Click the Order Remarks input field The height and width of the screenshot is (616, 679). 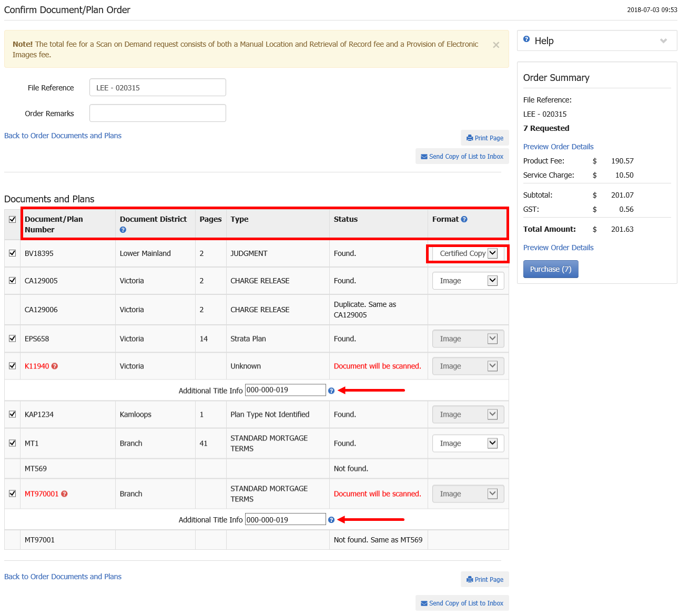click(x=158, y=113)
